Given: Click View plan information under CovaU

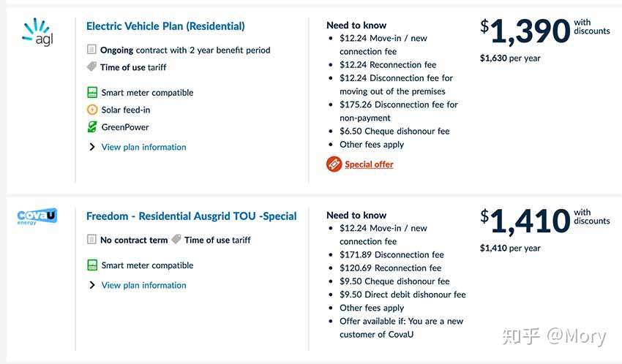Looking at the screenshot, I should click(x=143, y=285).
